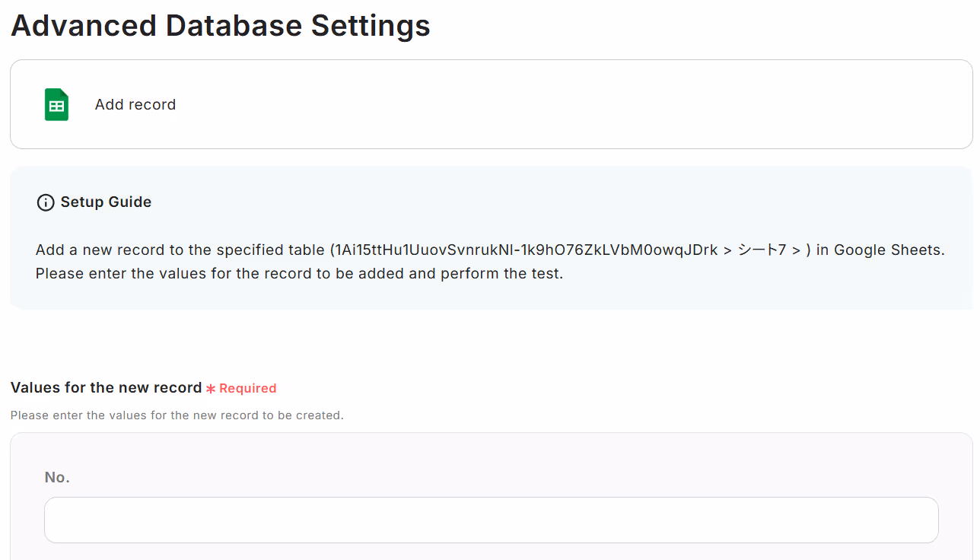Image resolution: width=980 pixels, height=560 pixels.
Task: Click the "Advanced Database Settings" heading
Action: tap(221, 26)
